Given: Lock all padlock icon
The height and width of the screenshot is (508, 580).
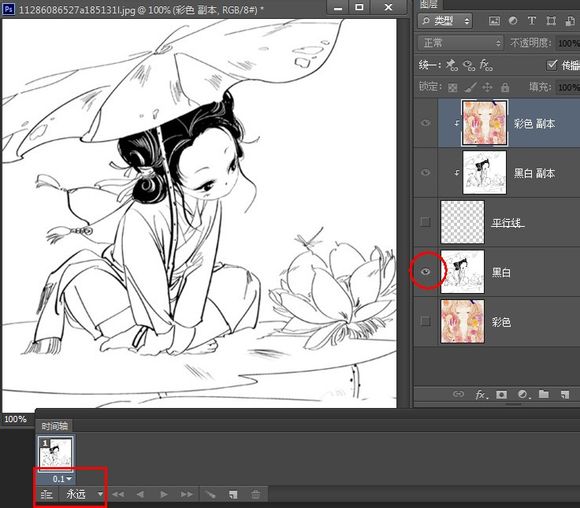Looking at the screenshot, I should (x=505, y=87).
